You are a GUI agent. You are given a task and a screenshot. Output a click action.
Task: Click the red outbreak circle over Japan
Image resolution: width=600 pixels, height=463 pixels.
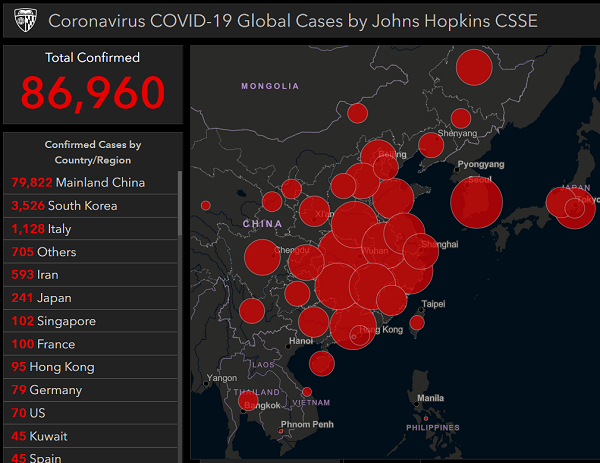click(568, 206)
